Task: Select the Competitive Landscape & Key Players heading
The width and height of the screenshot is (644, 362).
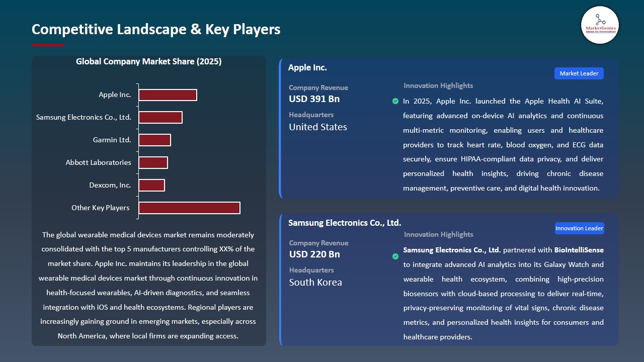Action: tap(156, 29)
